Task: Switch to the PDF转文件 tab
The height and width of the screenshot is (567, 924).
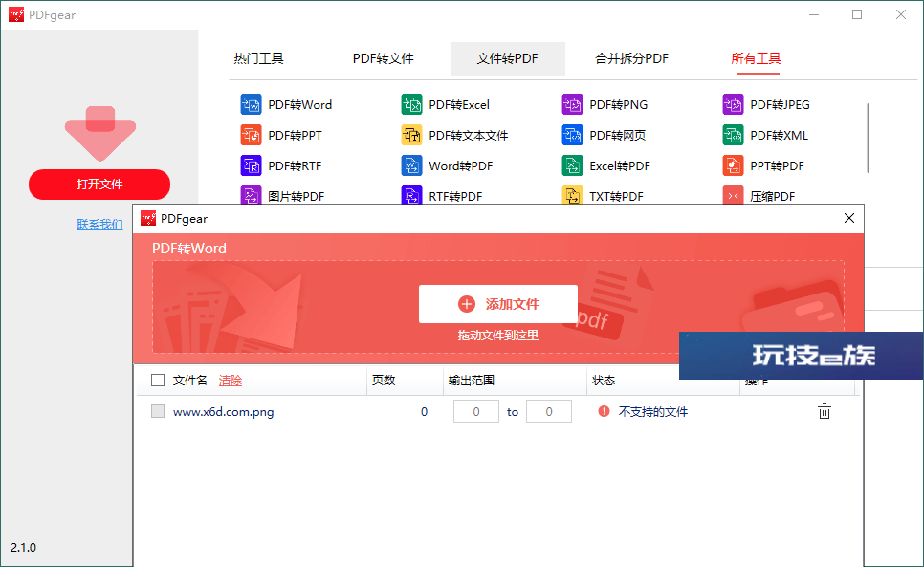Action: pyautogui.click(x=383, y=58)
